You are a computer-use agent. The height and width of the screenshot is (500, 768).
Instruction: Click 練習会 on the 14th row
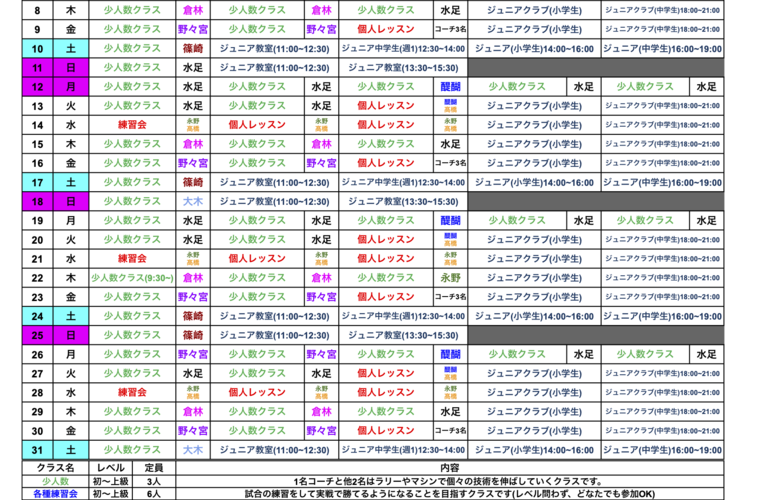pyautogui.click(x=132, y=125)
